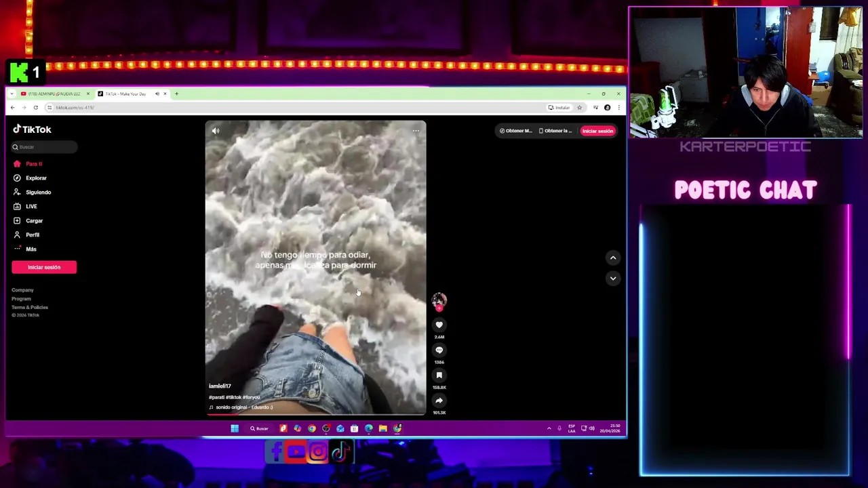This screenshot has width=868, height=488.
Task: Expand the Más menu in sidebar
Action: [x=25, y=249]
